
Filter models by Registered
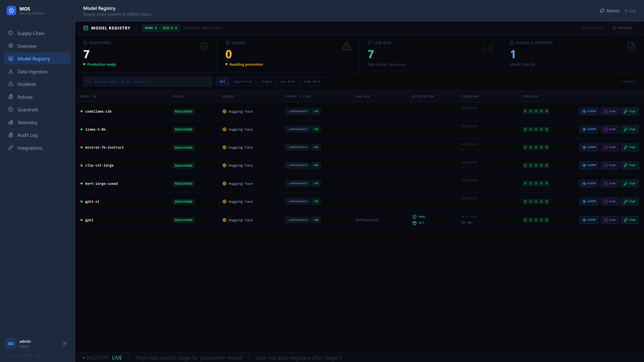[x=243, y=82]
